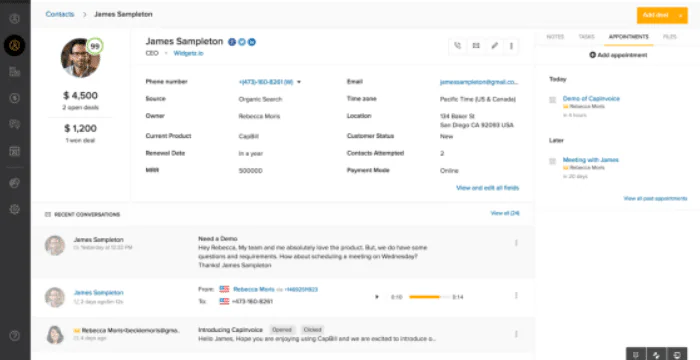
Task: Click James Sampleton's large profile photo
Action: pyautogui.click(x=80, y=58)
